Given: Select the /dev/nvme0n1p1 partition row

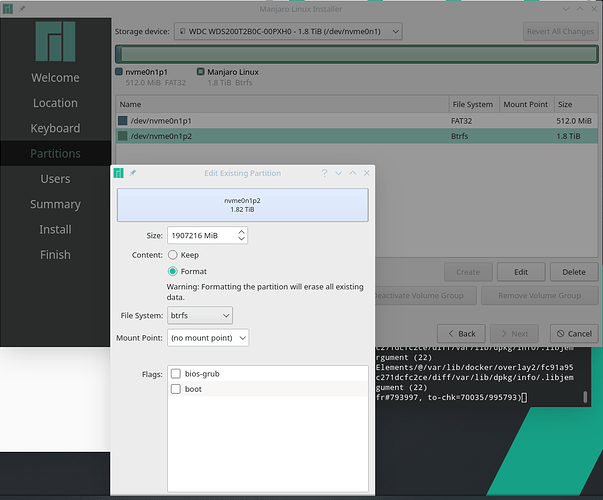Looking at the screenshot, I should click(356, 121).
